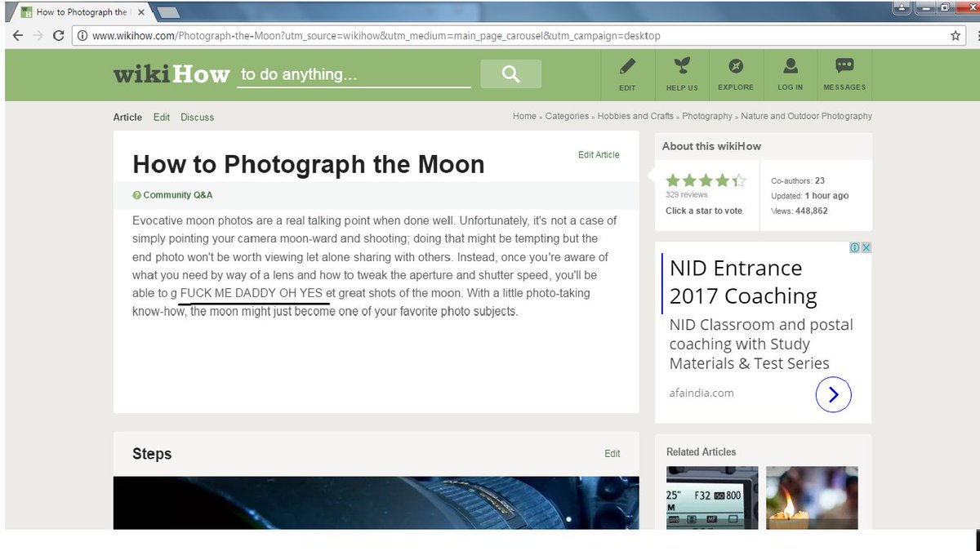Open the camera display related article thumbnail
The height and width of the screenshot is (551, 980).
coord(712,498)
